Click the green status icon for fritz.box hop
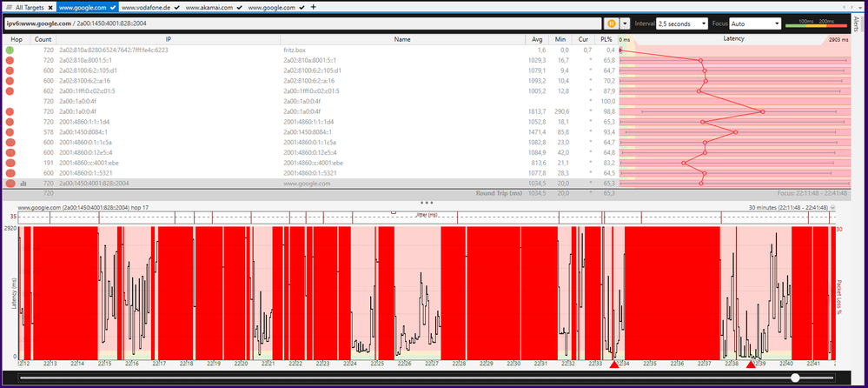The width and height of the screenshot is (868, 388). pos(10,50)
